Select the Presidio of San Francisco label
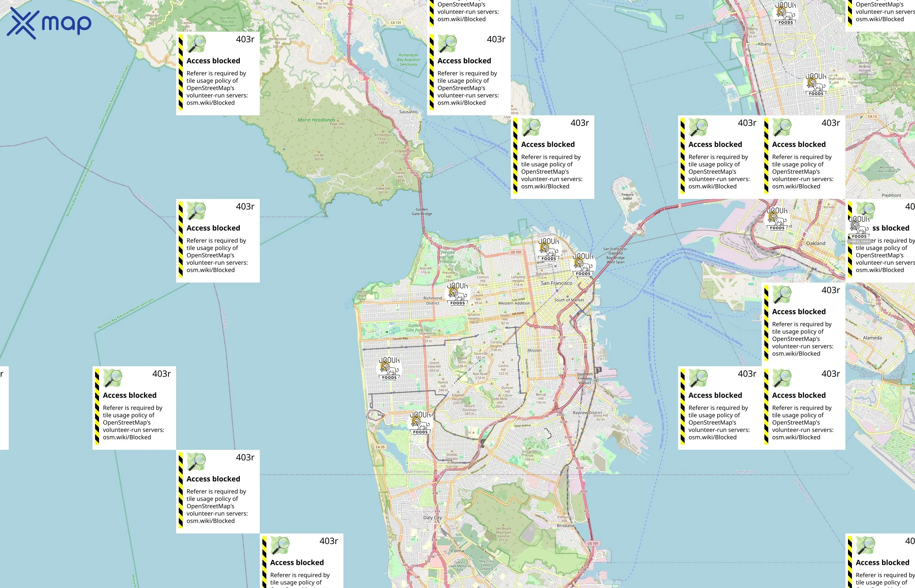 coord(448,257)
